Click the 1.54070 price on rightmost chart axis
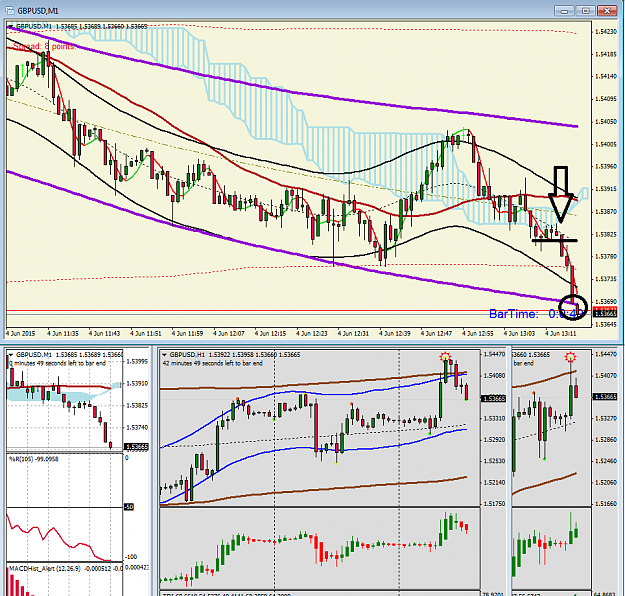The height and width of the screenshot is (596, 625). 605,376
